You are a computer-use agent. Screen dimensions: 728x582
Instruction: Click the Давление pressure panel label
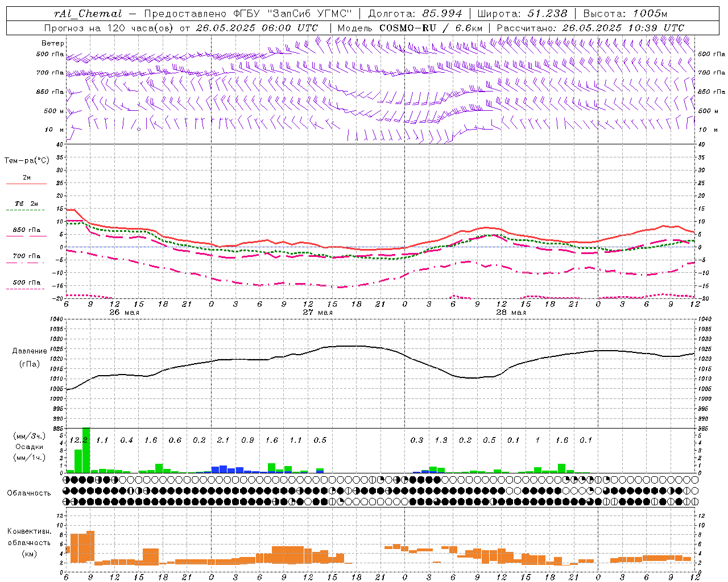point(30,351)
